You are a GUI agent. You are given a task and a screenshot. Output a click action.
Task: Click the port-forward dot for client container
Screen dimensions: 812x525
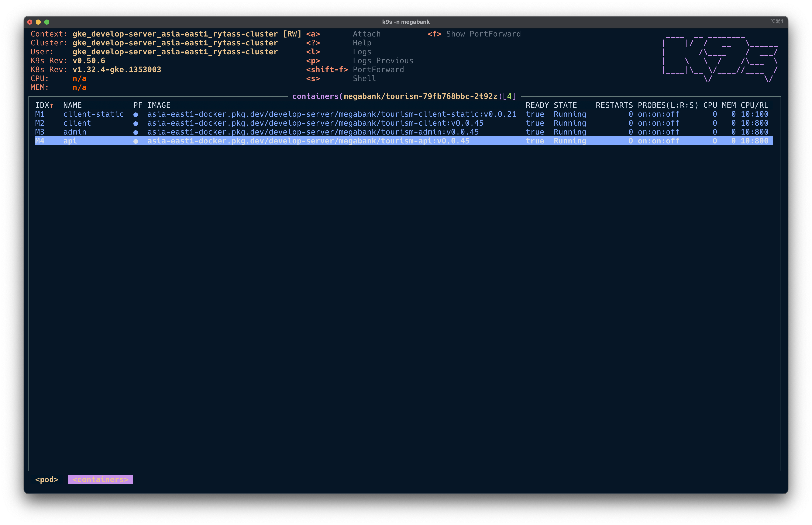pos(136,124)
